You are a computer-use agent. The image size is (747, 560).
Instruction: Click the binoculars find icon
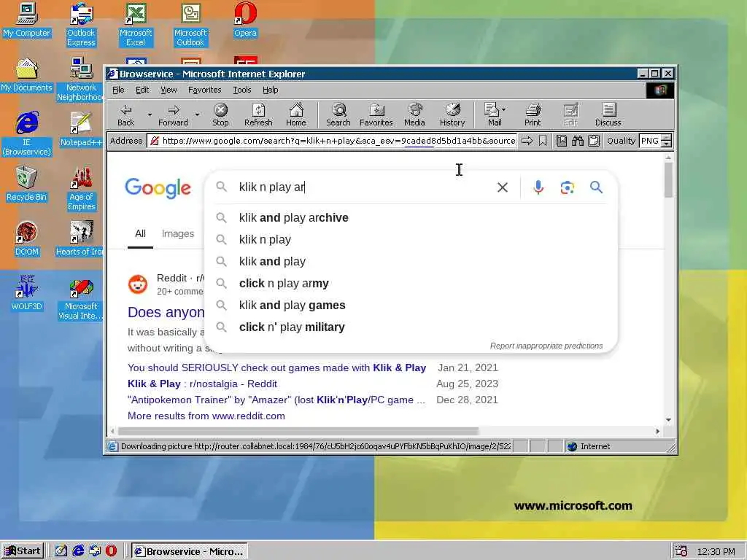pyautogui.click(x=578, y=141)
